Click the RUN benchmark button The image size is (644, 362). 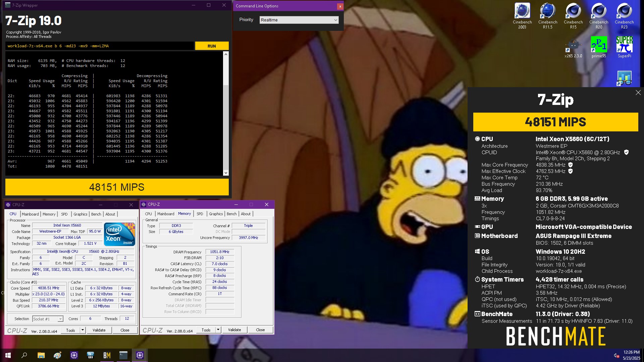click(x=212, y=46)
